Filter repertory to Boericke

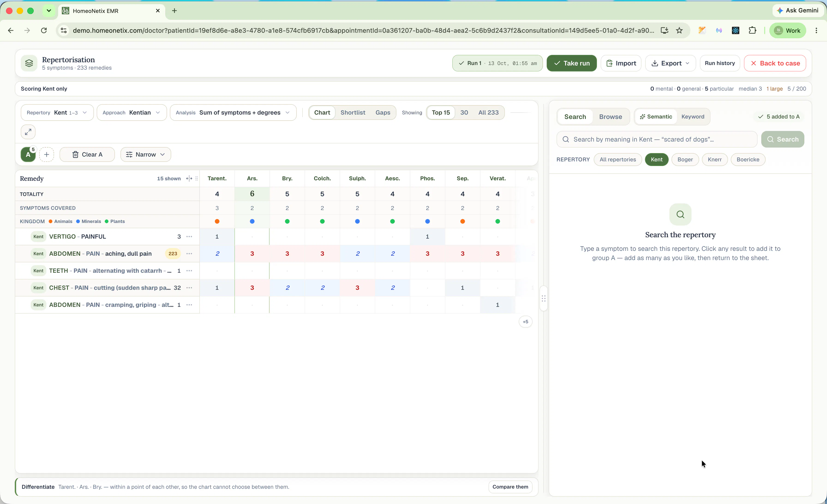point(748,160)
